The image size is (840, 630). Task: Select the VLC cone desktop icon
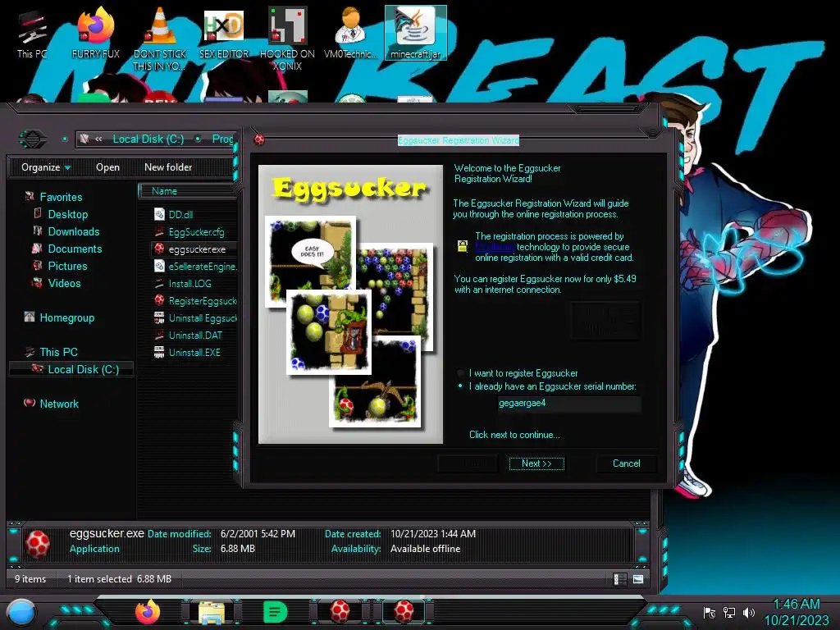159,39
